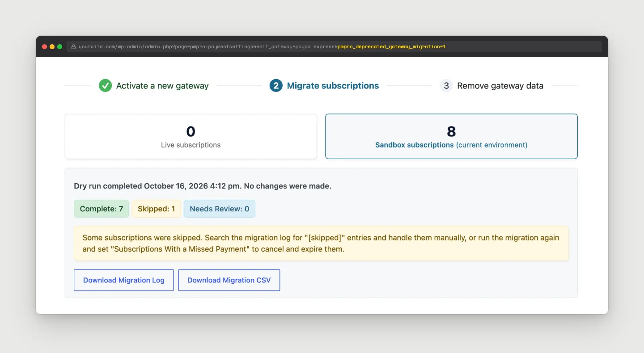The width and height of the screenshot is (644, 353).
Task: Click the skipped subscriptions warning notice
Action: (321, 243)
